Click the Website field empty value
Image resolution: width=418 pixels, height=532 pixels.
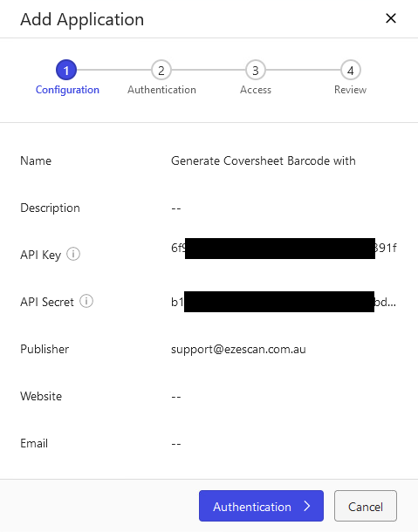point(176,396)
